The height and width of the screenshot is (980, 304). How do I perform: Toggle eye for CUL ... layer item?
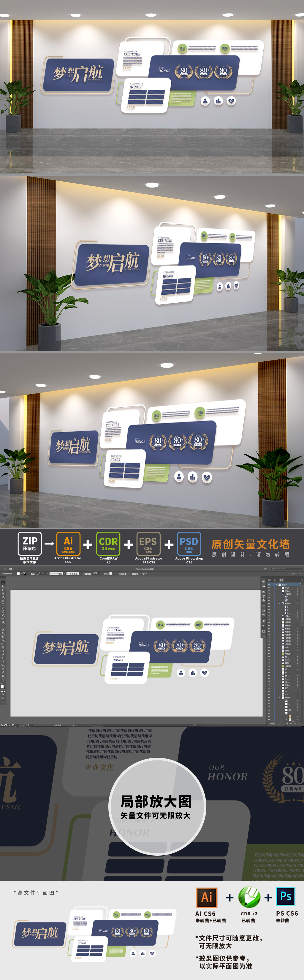pyautogui.click(x=269, y=695)
